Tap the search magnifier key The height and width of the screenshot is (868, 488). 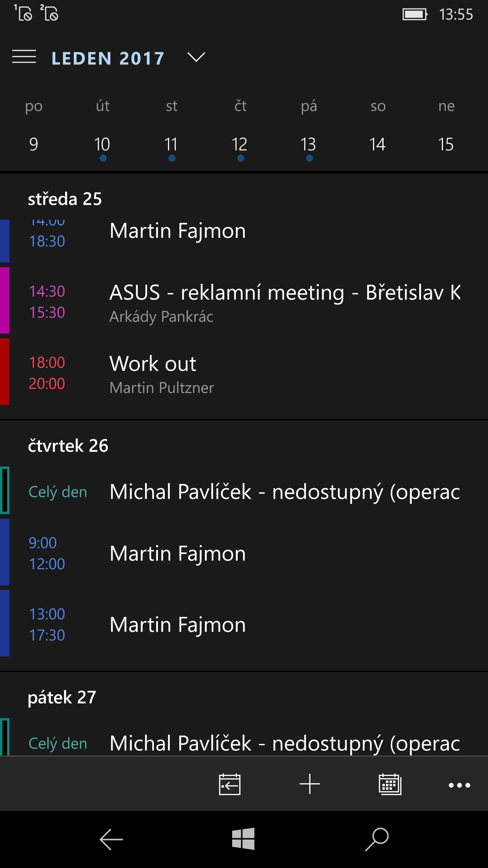point(377,839)
